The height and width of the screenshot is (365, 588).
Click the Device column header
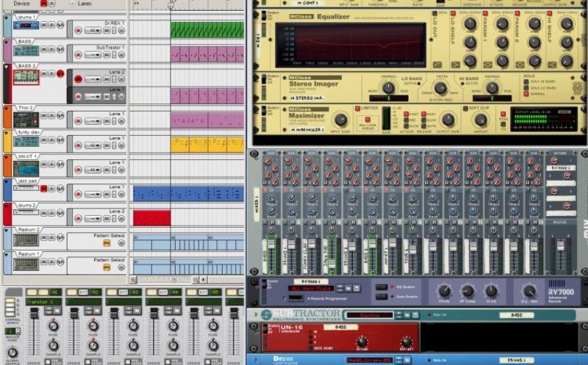point(21,4)
